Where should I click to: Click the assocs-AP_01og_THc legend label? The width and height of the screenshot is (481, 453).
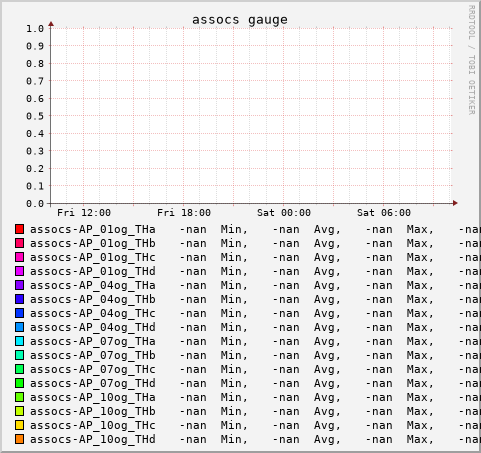point(93,258)
